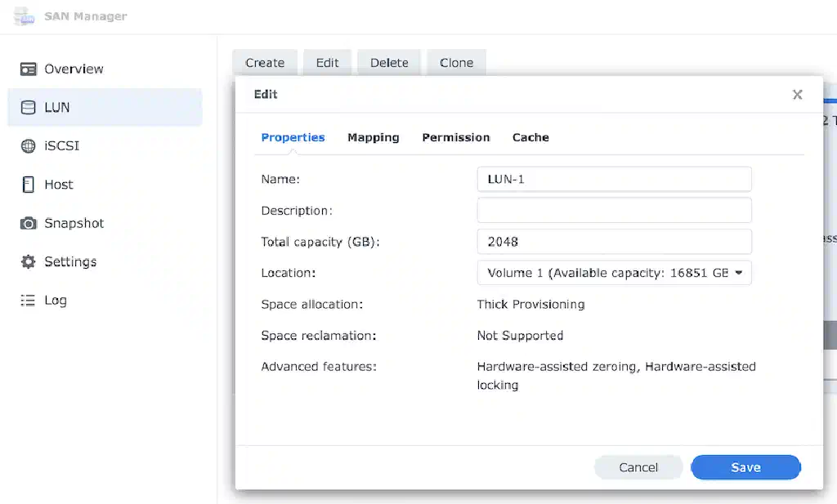Focus the Name field with LUN-1
Viewport: 837px width, 504px height.
pyautogui.click(x=615, y=179)
